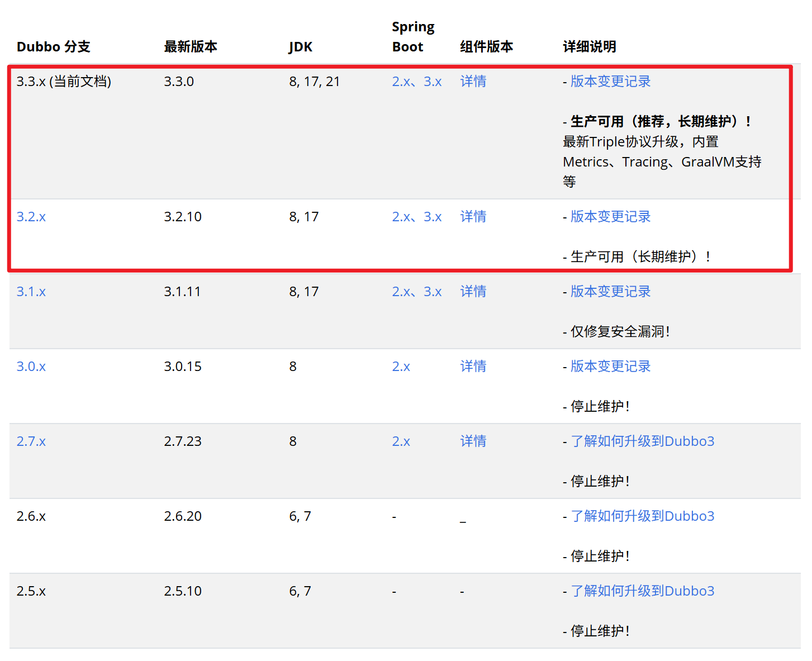Open 详情 link in the 3.1.x row
The height and width of the screenshot is (661, 812).
pos(473,292)
